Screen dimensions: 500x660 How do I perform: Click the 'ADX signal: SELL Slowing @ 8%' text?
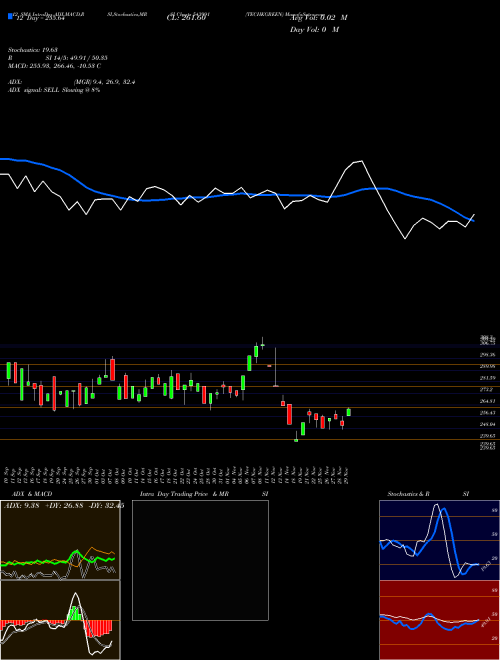click(54, 90)
